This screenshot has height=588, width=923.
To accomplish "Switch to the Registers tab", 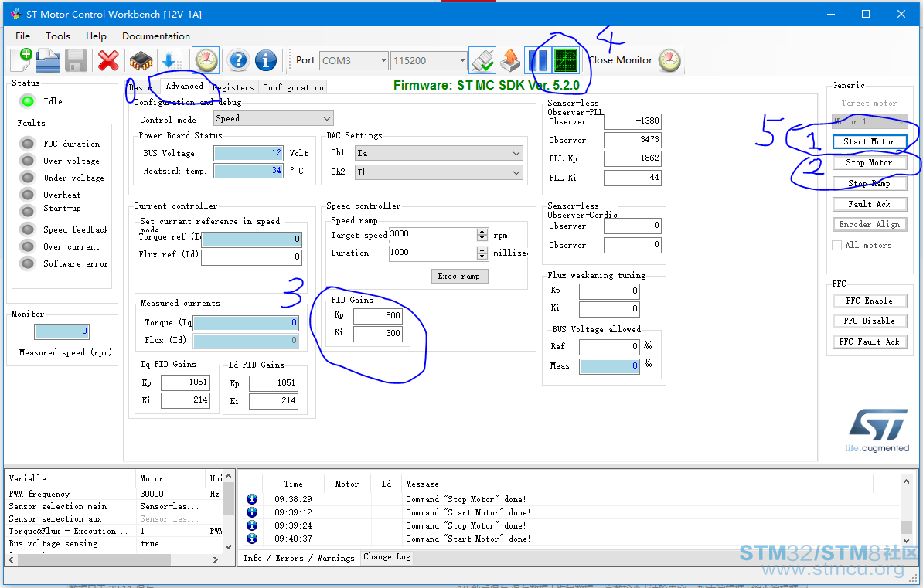I will click(233, 87).
